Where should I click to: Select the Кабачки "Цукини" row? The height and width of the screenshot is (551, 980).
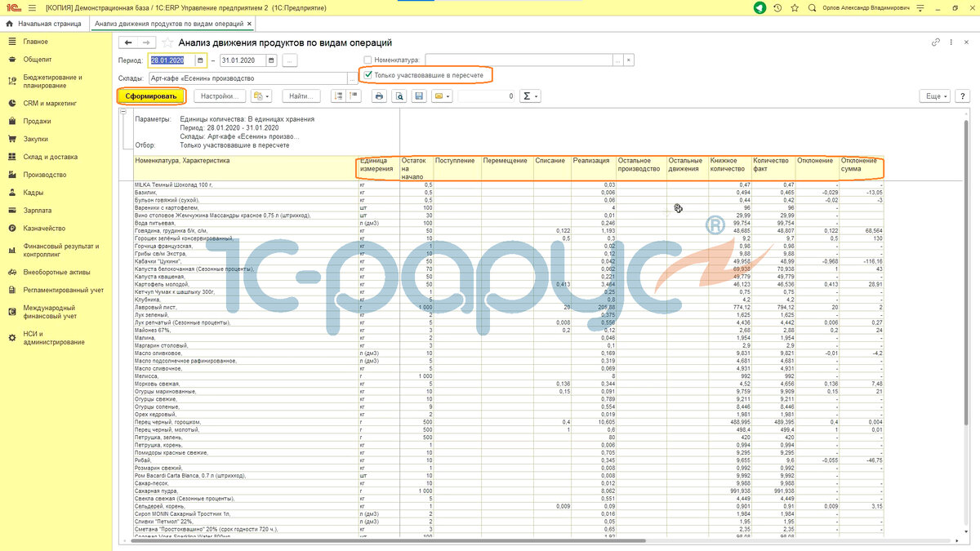pyautogui.click(x=509, y=260)
